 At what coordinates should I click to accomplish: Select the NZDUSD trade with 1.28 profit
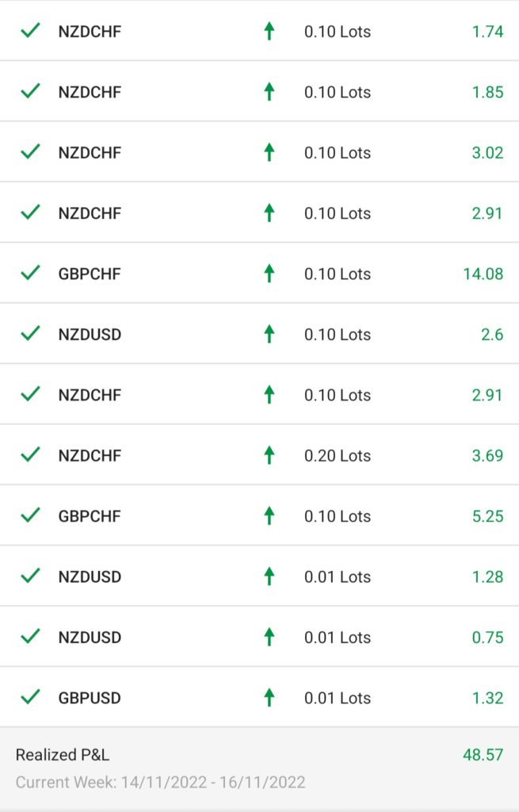[259, 576]
